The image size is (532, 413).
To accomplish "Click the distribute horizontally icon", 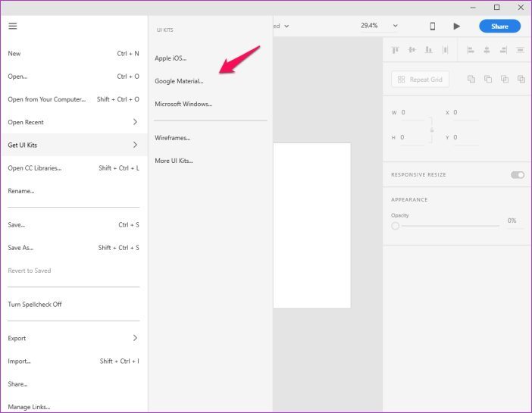I will tap(520, 50).
